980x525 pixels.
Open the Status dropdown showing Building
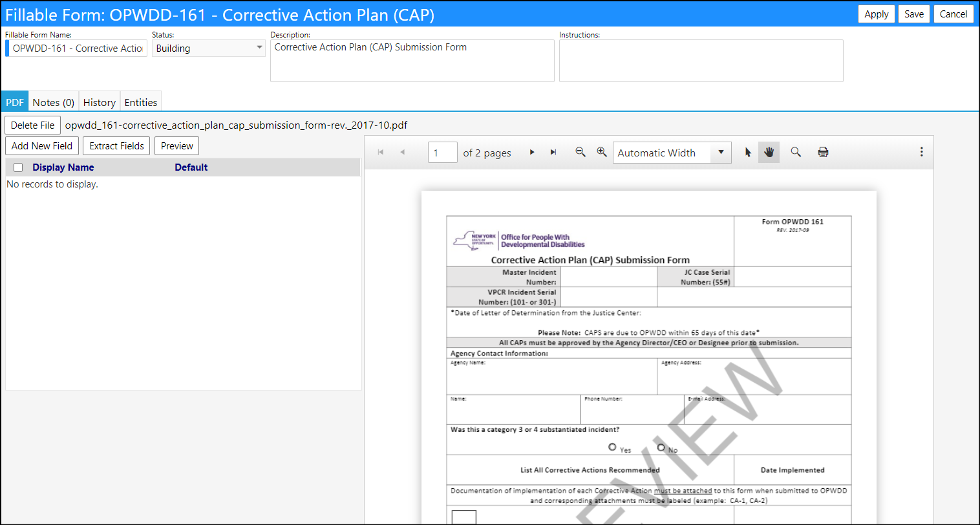pos(208,48)
